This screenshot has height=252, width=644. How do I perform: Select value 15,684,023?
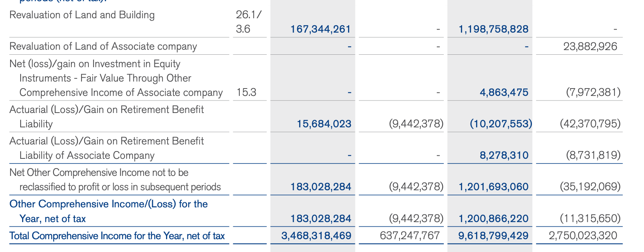(x=324, y=124)
